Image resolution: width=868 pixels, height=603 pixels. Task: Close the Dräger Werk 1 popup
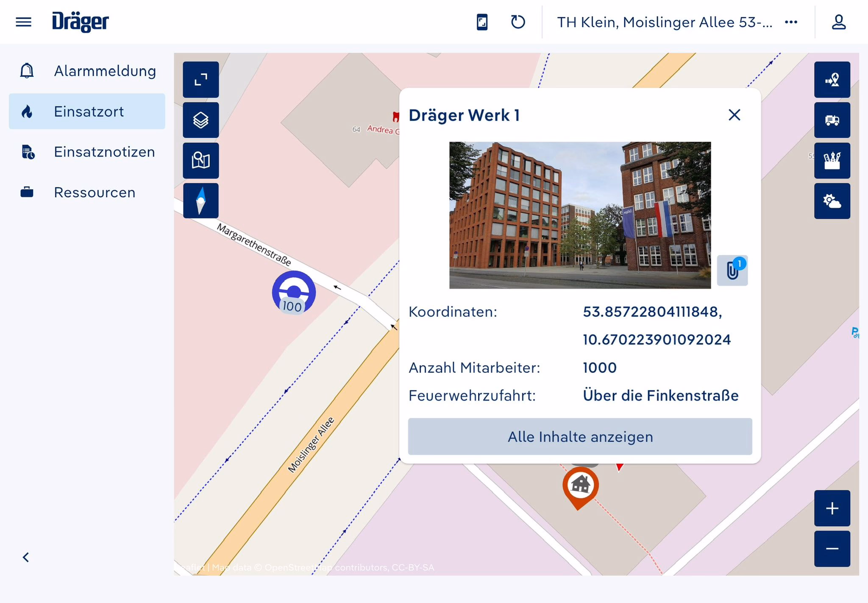pos(734,115)
